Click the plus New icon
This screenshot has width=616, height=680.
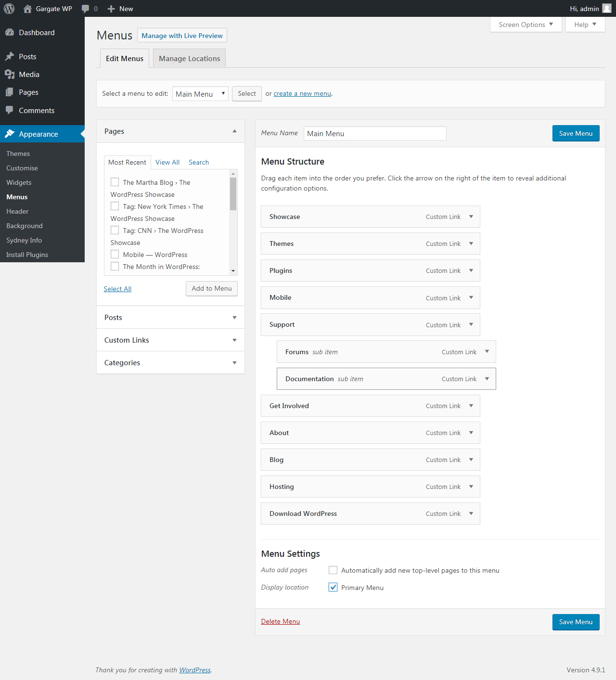111,9
